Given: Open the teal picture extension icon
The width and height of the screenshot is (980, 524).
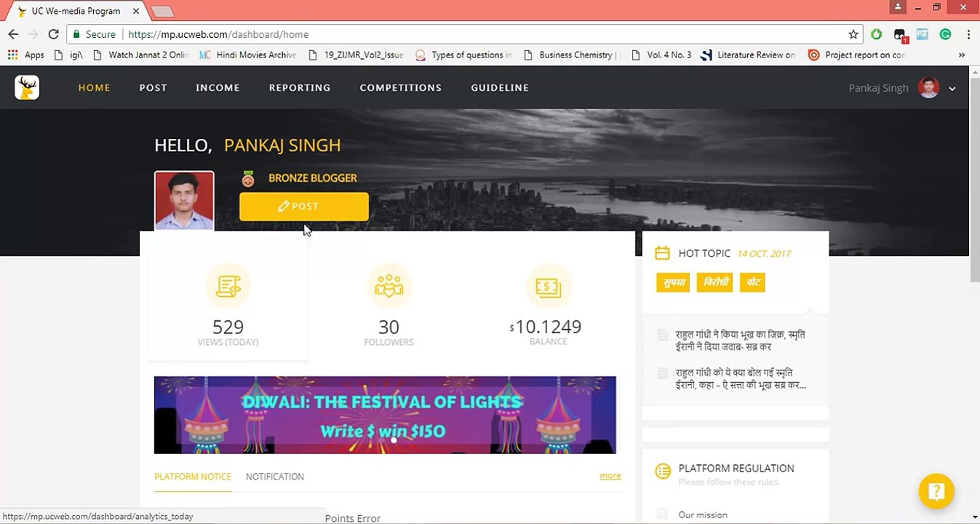Looking at the screenshot, I should [923, 34].
